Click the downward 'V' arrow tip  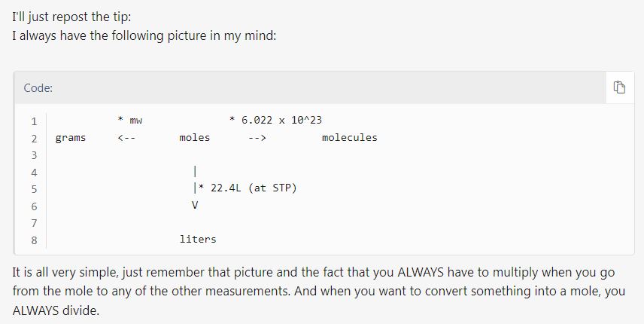pos(195,205)
